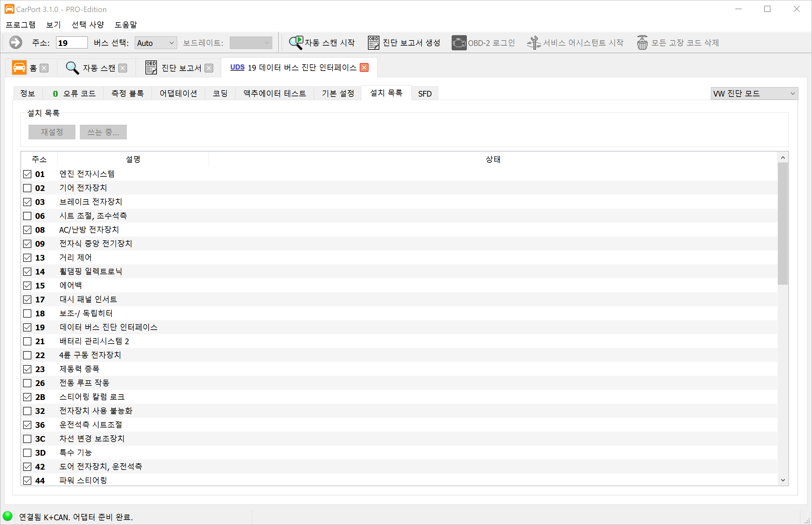Close the UDS 19 데이터 버스 tab
Image resolution: width=812 pixels, height=525 pixels.
click(364, 67)
